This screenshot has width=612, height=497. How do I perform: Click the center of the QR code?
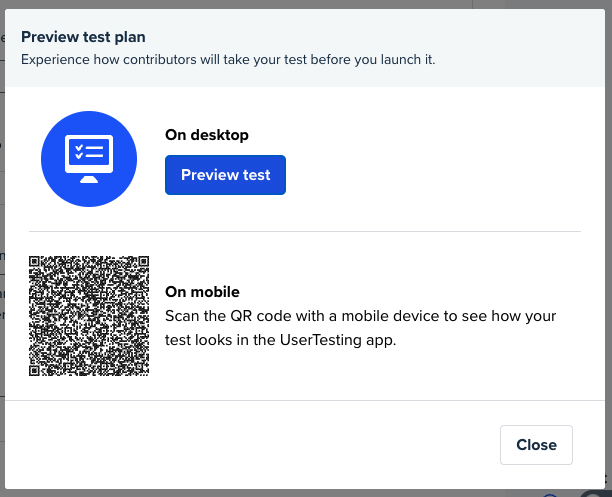(89, 316)
